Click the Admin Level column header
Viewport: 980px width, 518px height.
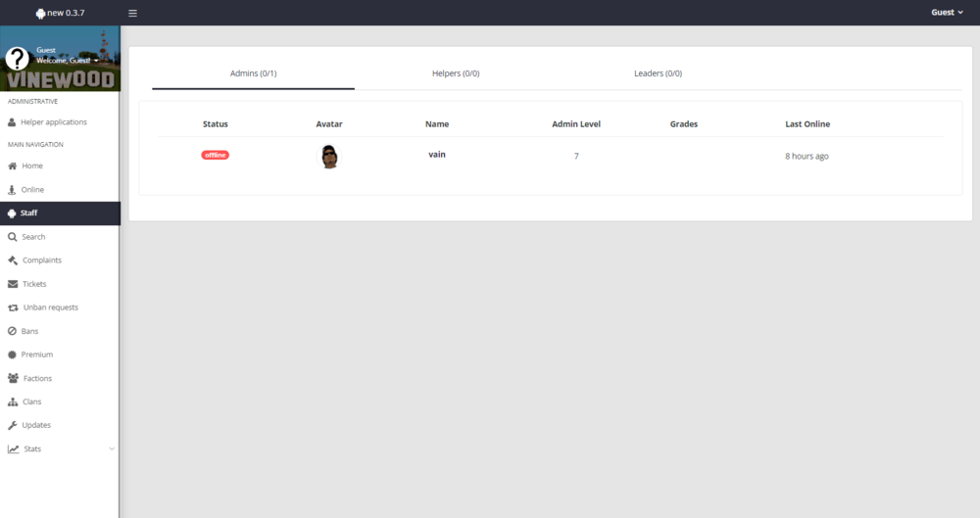(576, 124)
